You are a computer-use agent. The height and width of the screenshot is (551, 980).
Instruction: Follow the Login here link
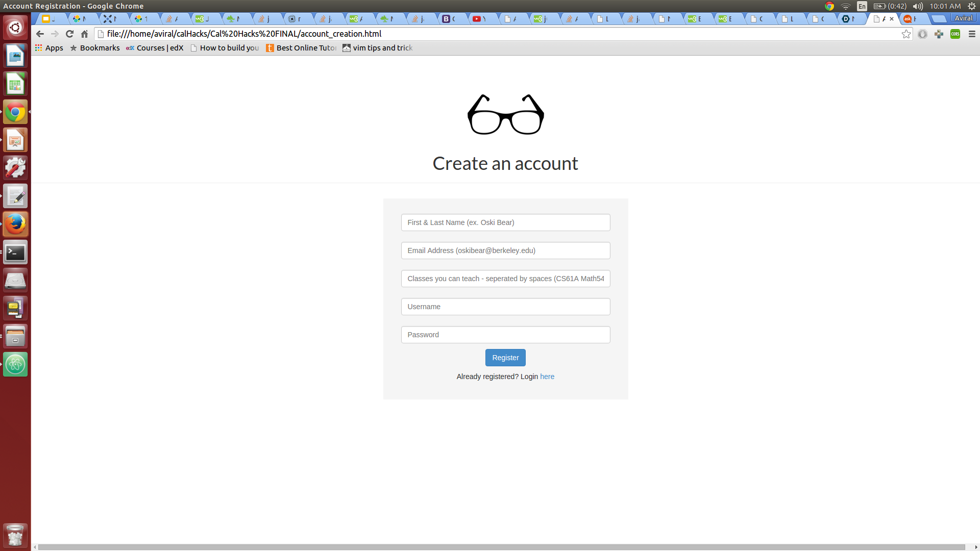(547, 377)
